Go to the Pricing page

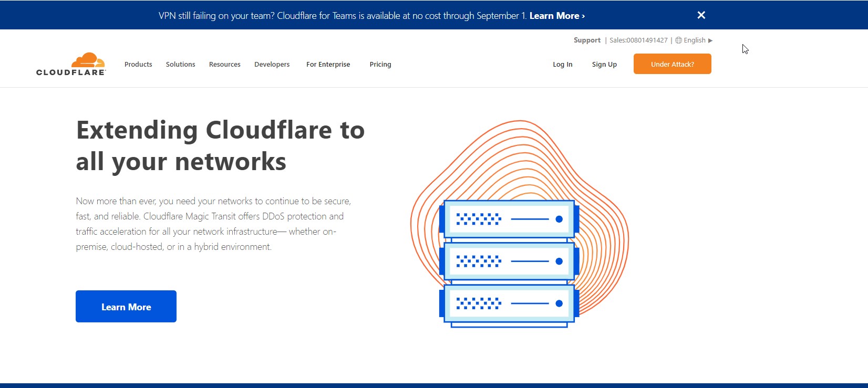pos(380,64)
